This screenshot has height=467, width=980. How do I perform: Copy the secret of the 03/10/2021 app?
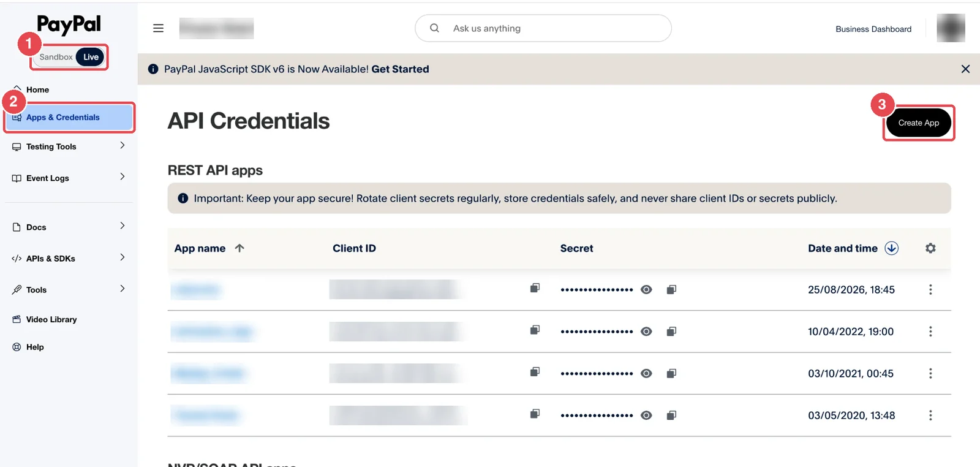tap(671, 374)
